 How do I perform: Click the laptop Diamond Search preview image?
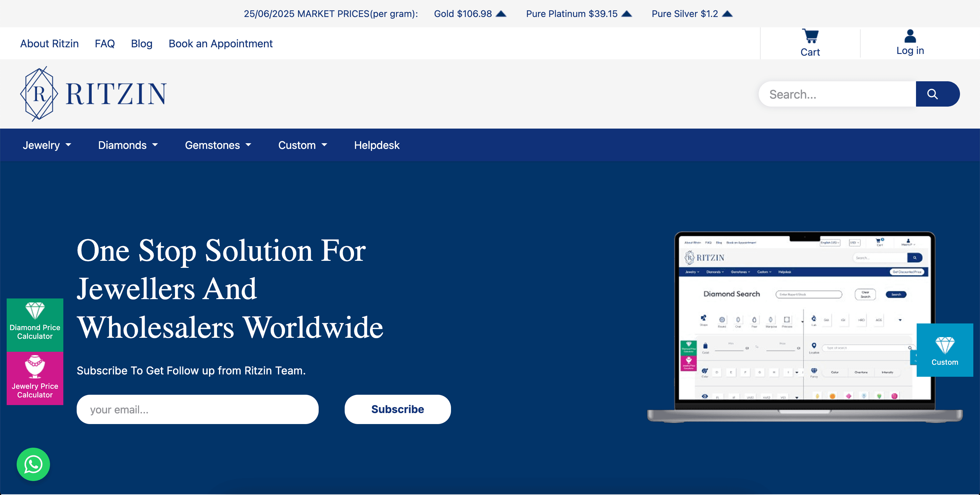pos(805,327)
